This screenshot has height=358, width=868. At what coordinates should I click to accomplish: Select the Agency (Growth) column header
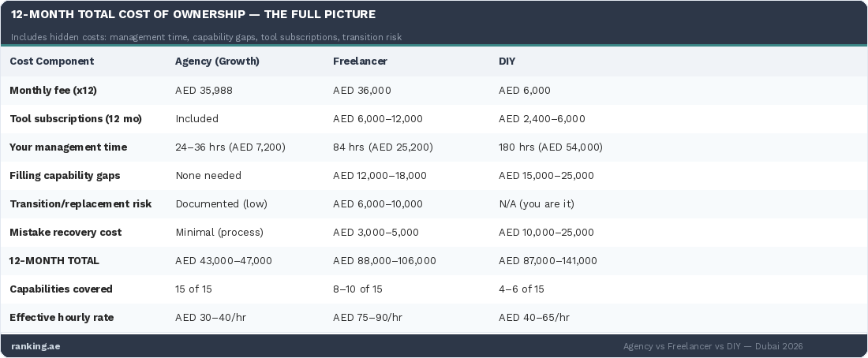(x=217, y=62)
